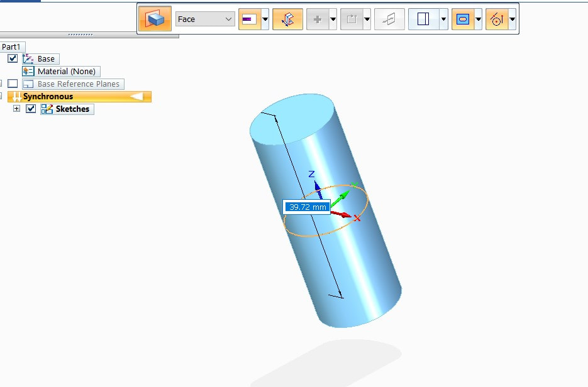Uncheck the Sketches checkbox

(30, 109)
